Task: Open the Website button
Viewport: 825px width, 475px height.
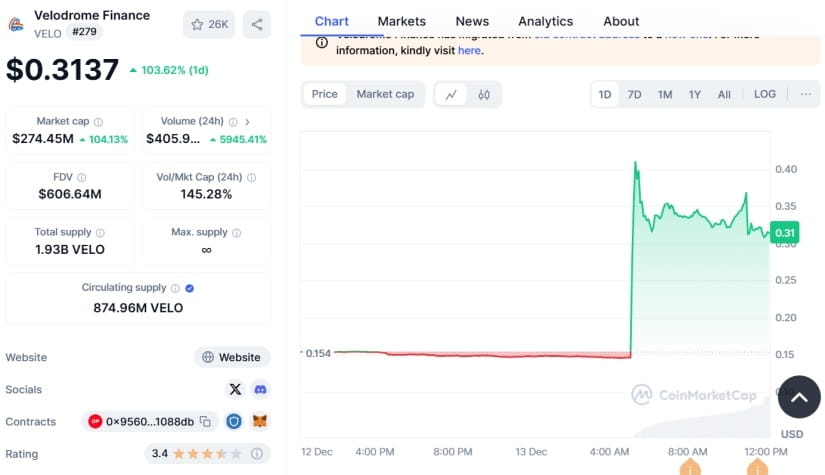Action: point(232,357)
